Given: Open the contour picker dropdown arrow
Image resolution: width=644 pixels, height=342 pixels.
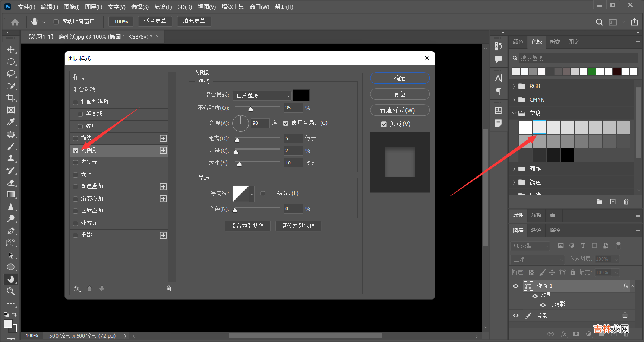Looking at the screenshot, I should (x=252, y=194).
